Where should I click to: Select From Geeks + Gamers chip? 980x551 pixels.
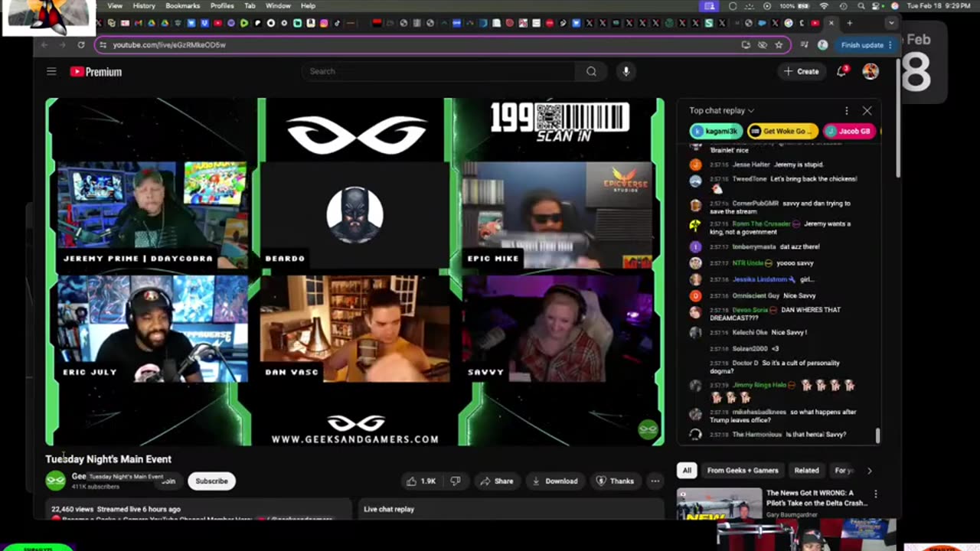tap(743, 471)
